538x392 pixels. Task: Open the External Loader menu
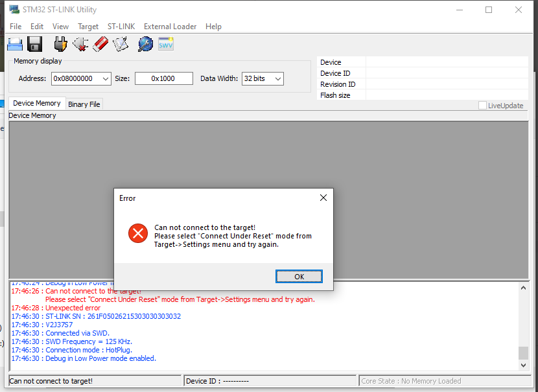click(x=170, y=27)
